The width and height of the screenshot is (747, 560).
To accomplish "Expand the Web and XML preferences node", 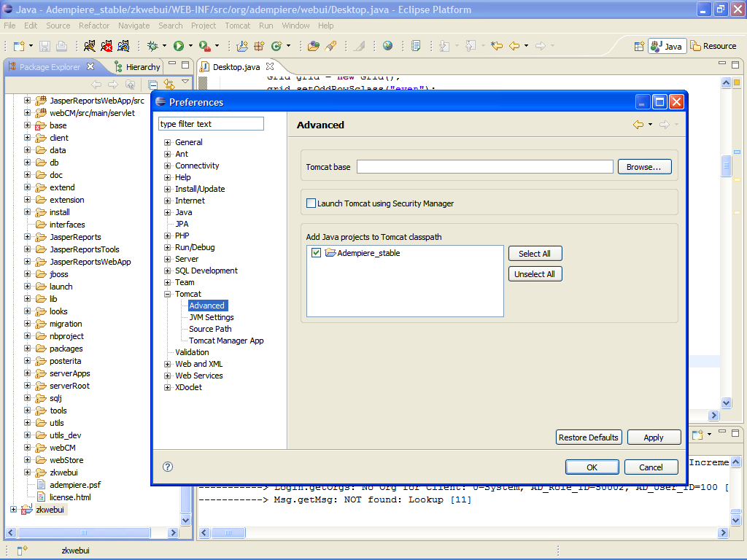I will (x=167, y=365).
